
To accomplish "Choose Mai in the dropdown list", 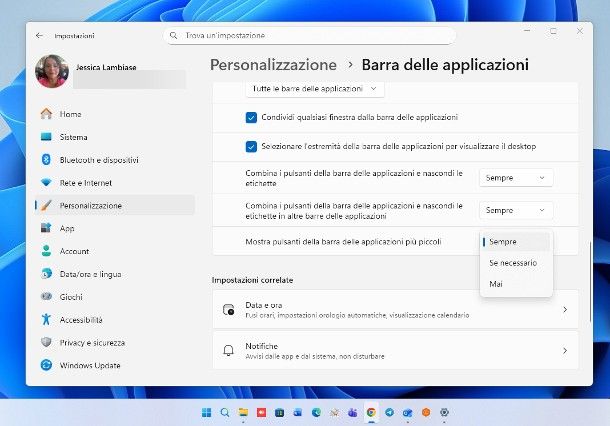I will coord(516,284).
